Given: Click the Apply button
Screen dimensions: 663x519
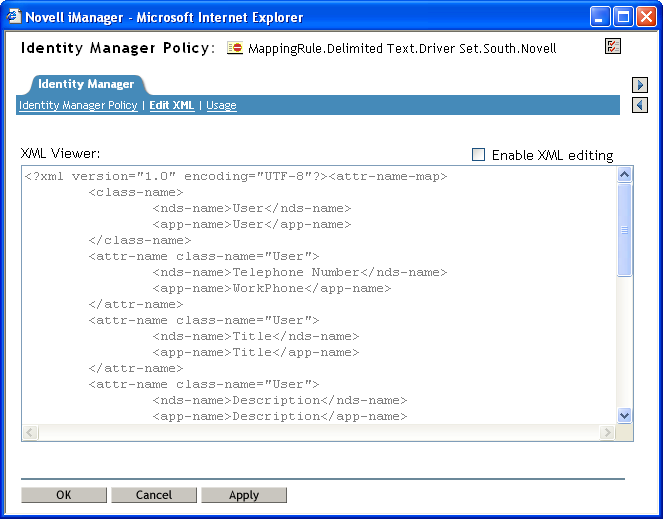Looking at the screenshot, I should [x=244, y=495].
